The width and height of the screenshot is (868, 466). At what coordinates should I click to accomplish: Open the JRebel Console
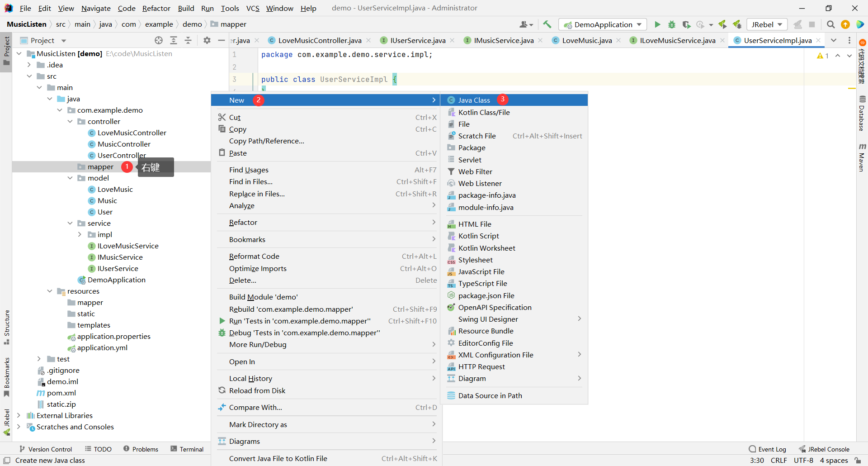point(824,449)
